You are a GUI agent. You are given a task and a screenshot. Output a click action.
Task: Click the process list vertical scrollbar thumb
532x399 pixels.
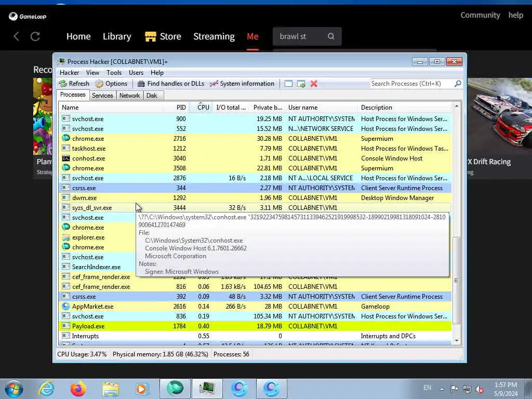point(457,280)
